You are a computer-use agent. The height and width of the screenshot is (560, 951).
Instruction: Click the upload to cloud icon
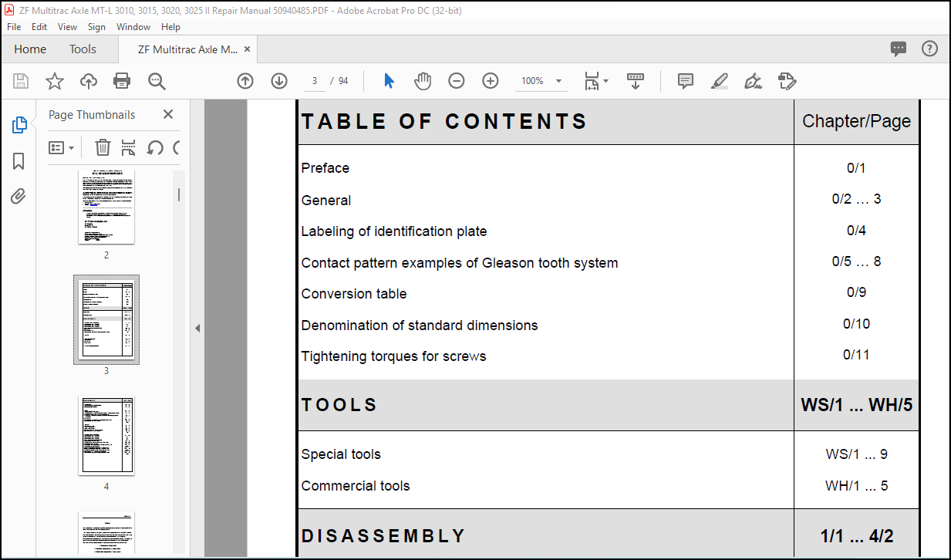[89, 81]
